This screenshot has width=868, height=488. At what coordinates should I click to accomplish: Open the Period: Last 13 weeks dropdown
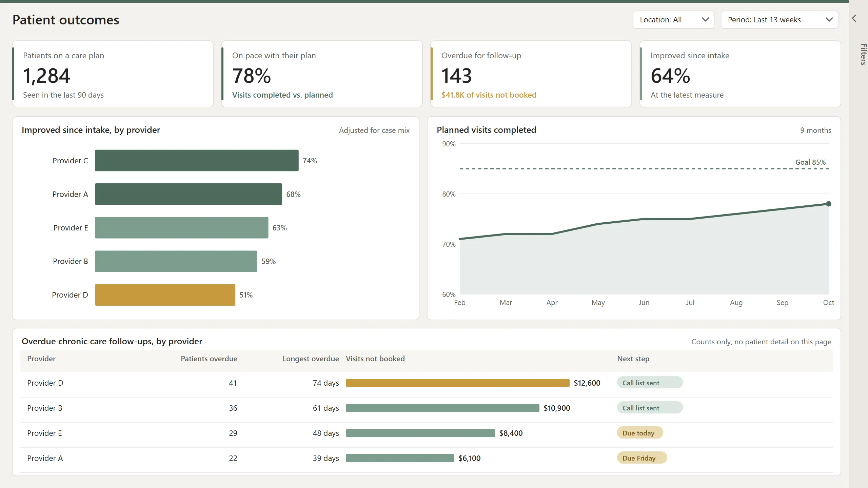[779, 20]
